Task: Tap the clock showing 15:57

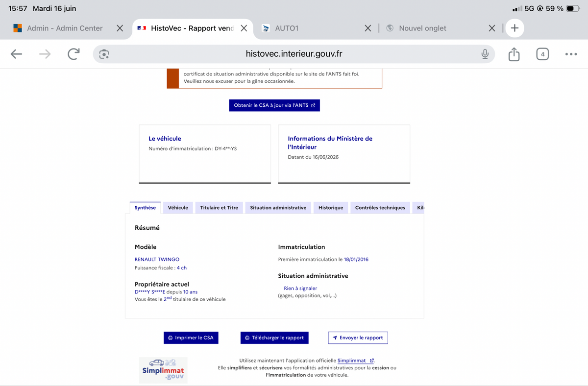Action: (18, 9)
